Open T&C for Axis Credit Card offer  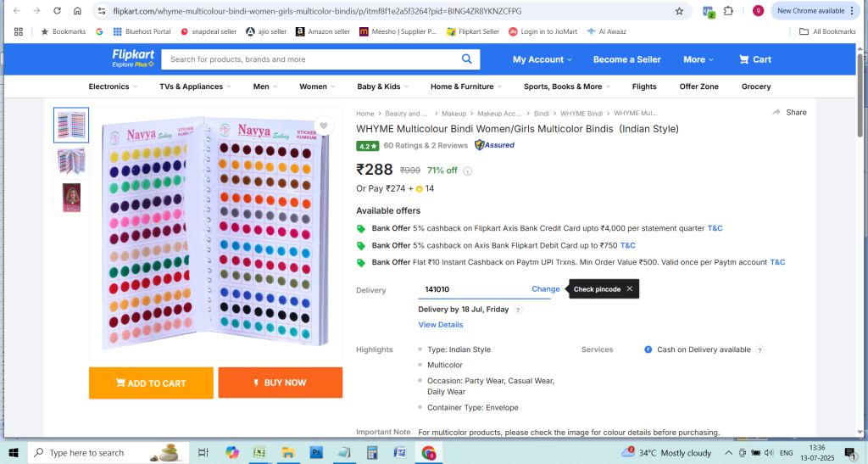click(715, 228)
